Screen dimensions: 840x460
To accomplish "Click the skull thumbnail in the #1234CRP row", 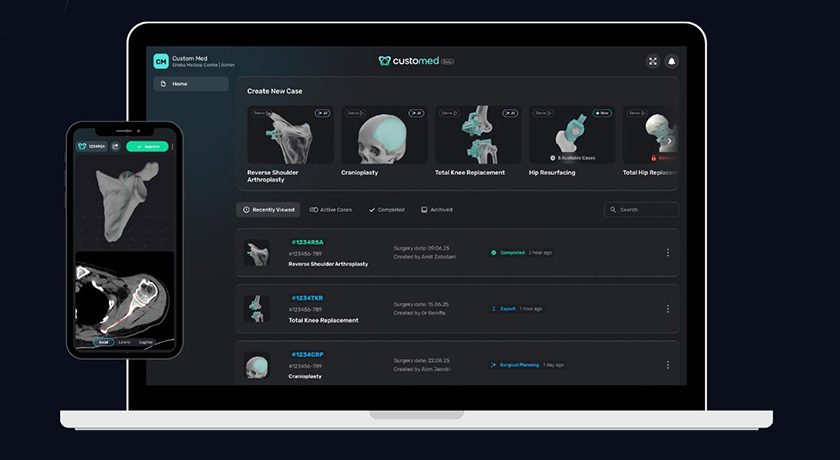I will (x=257, y=365).
